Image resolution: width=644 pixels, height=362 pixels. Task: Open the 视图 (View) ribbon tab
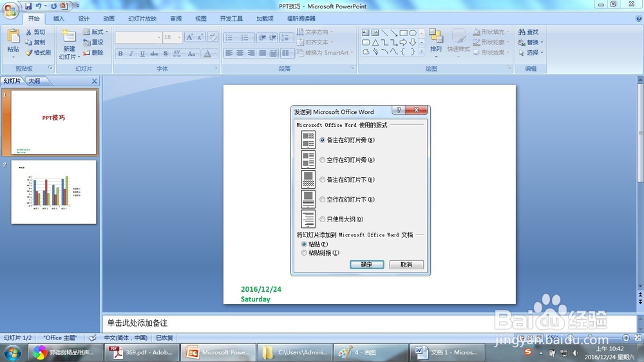pyautogui.click(x=201, y=19)
